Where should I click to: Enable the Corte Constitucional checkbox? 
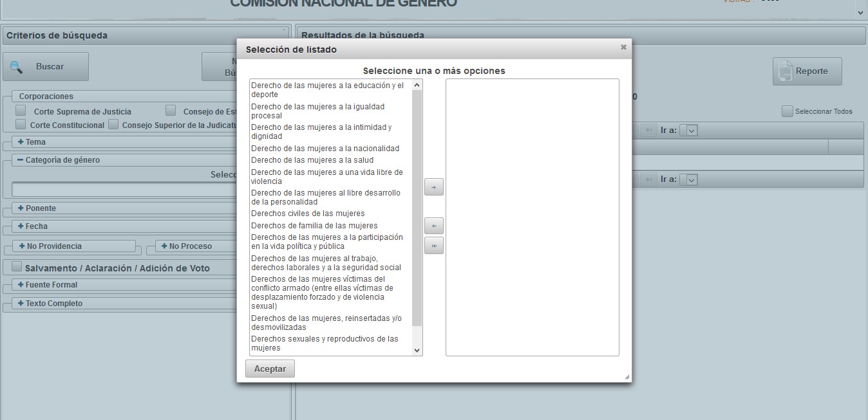pos(21,124)
